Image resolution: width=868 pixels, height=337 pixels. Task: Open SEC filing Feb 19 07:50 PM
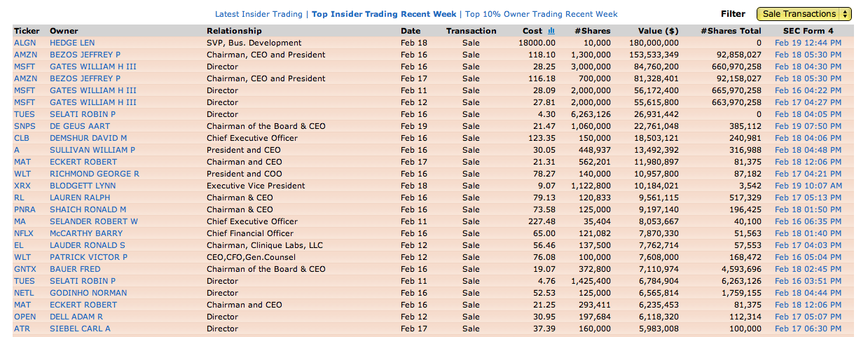pos(808,126)
